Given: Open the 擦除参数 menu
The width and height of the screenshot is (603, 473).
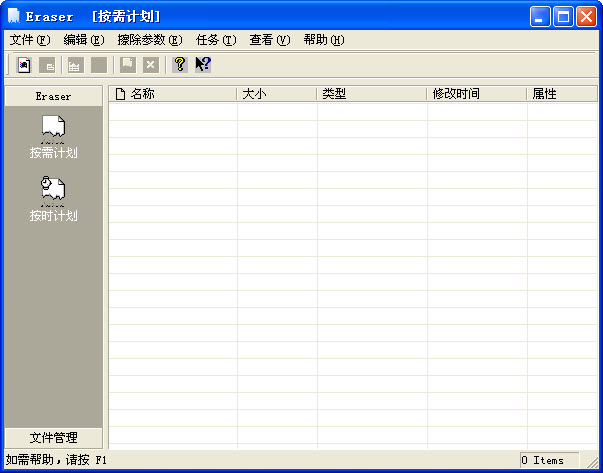Looking at the screenshot, I should [x=149, y=40].
